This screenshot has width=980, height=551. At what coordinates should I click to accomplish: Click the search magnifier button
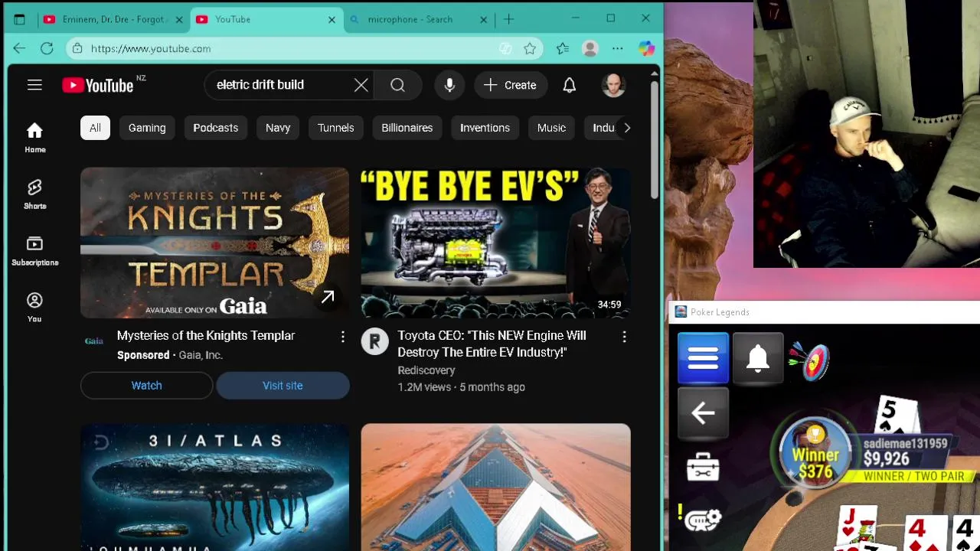pyautogui.click(x=397, y=85)
